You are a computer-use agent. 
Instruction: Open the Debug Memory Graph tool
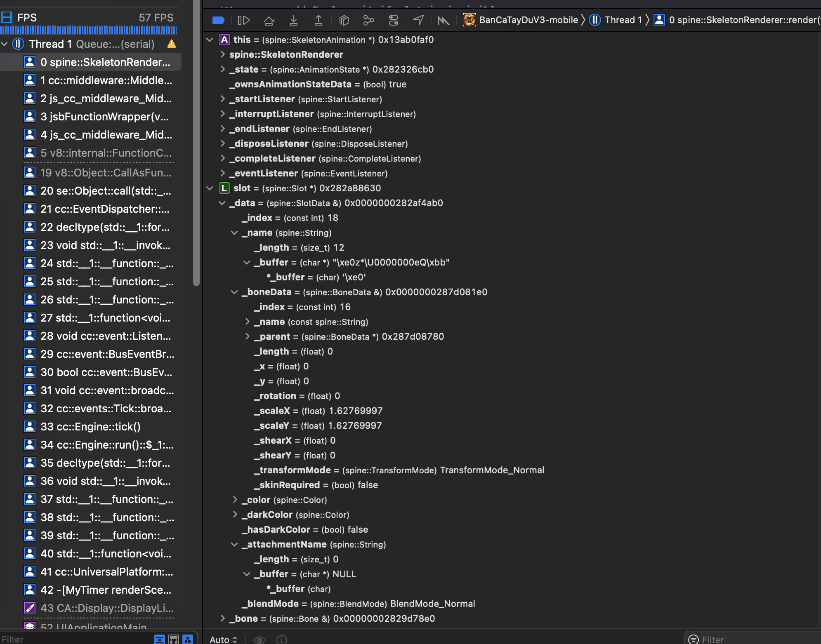[x=369, y=20]
